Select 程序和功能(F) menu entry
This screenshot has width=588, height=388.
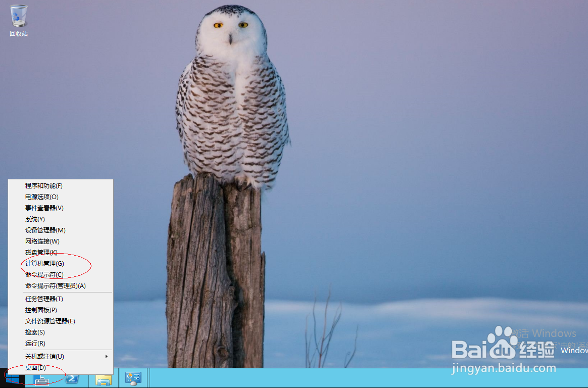61,186
